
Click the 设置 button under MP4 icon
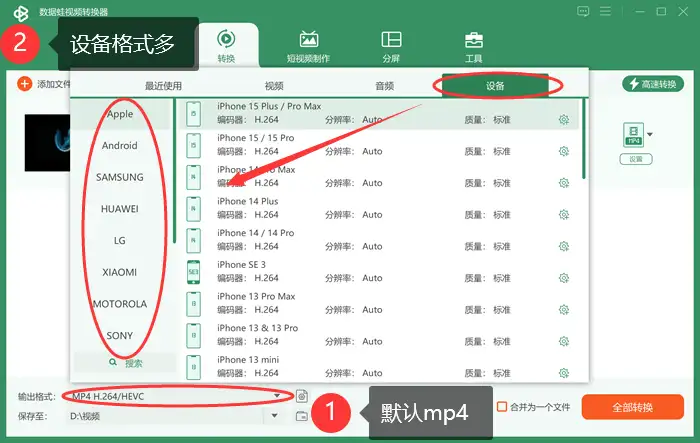coord(636,159)
